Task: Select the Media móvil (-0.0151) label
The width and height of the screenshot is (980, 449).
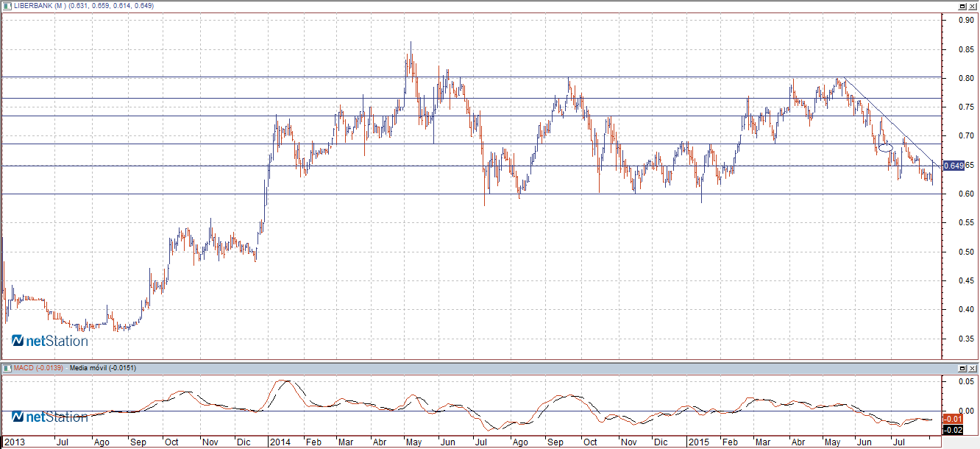Action: pyautogui.click(x=103, y=367)
